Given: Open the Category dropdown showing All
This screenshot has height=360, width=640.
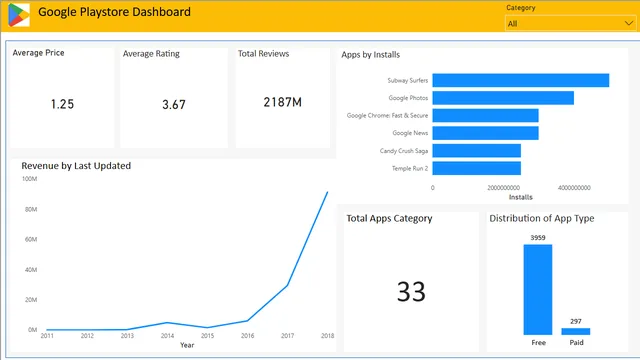Looking at the screenshot, I should [571, 23].
